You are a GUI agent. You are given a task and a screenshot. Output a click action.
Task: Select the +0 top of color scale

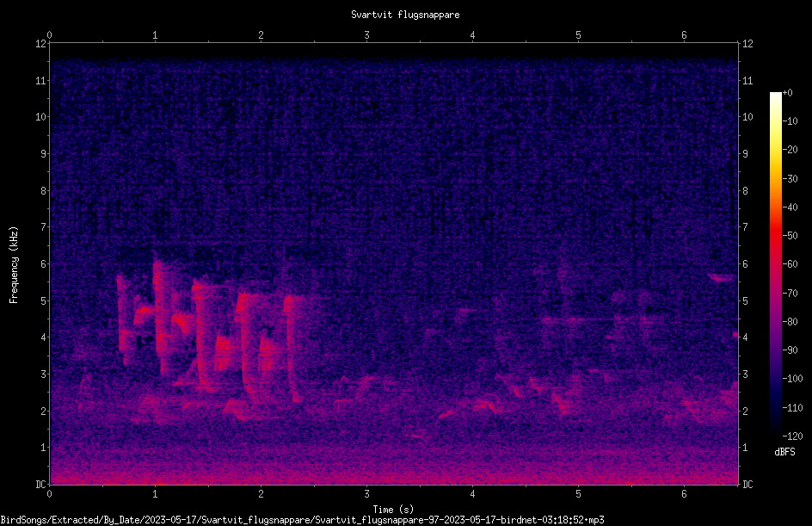787,93
